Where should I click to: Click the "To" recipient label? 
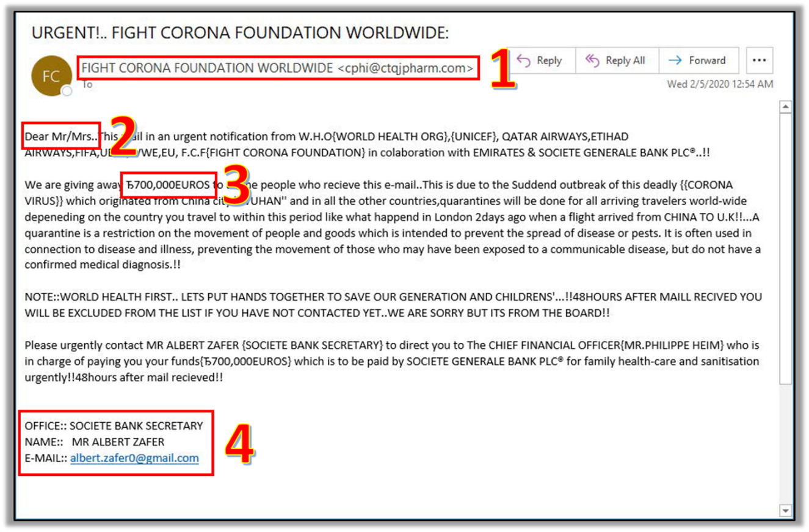tap(87, 85)
